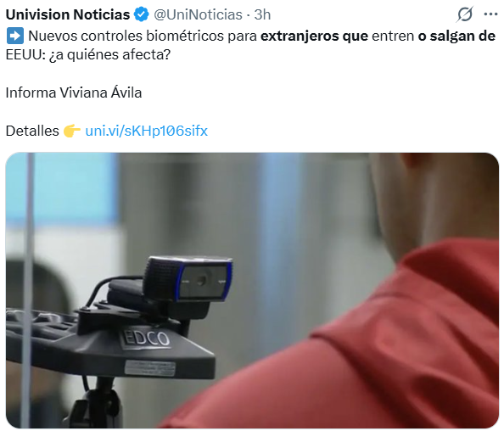The image size is (504, 431).
Task: Click the webcam shown in the video thumbnail
Action: click(x=188, y=278)
